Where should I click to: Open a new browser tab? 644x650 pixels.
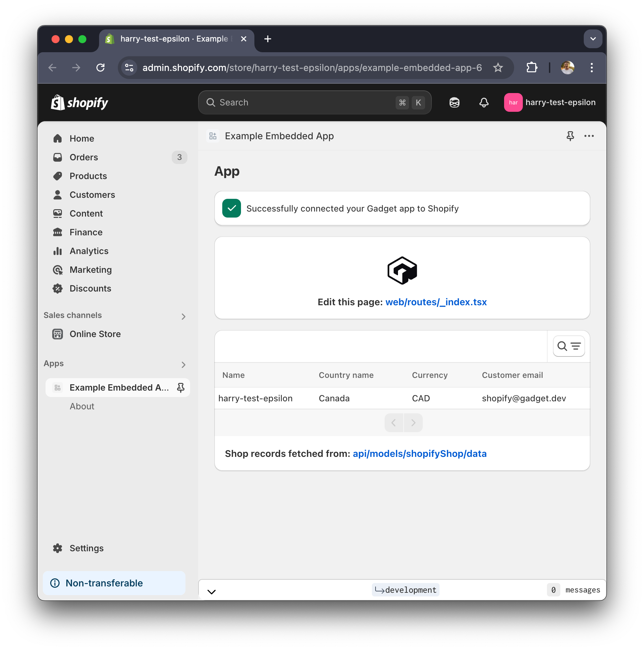[x=268, y=39]
